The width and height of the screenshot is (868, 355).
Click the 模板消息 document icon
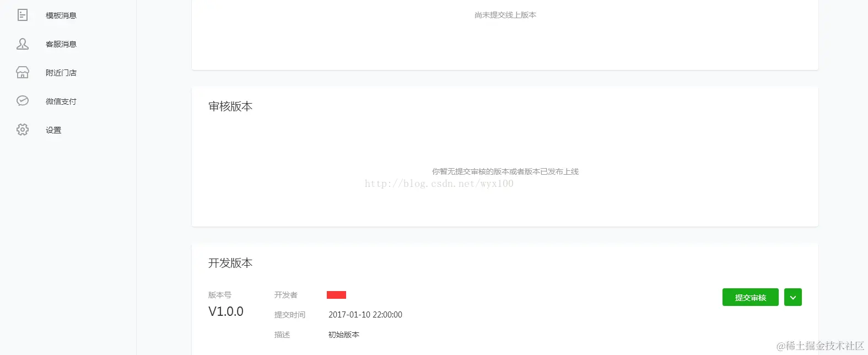point(23,15)
